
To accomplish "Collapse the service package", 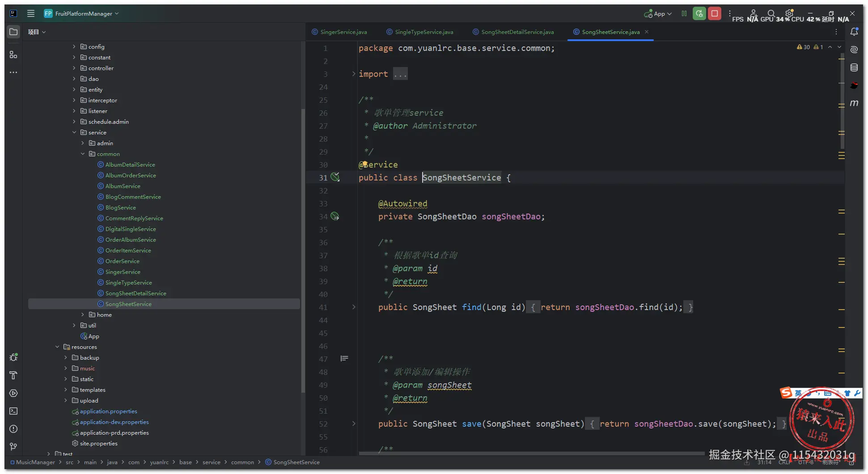I will pyautogui.click(x=74, y=132).
